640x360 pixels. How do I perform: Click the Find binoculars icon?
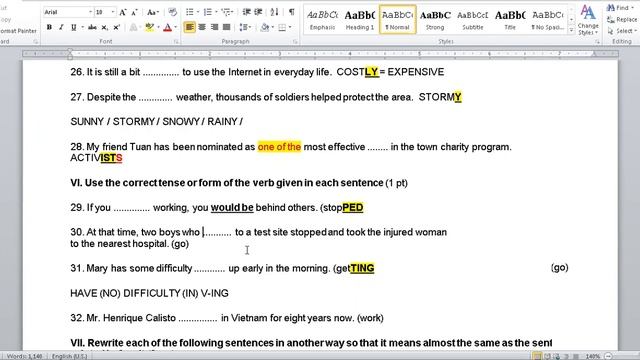(x=611, y=8)
